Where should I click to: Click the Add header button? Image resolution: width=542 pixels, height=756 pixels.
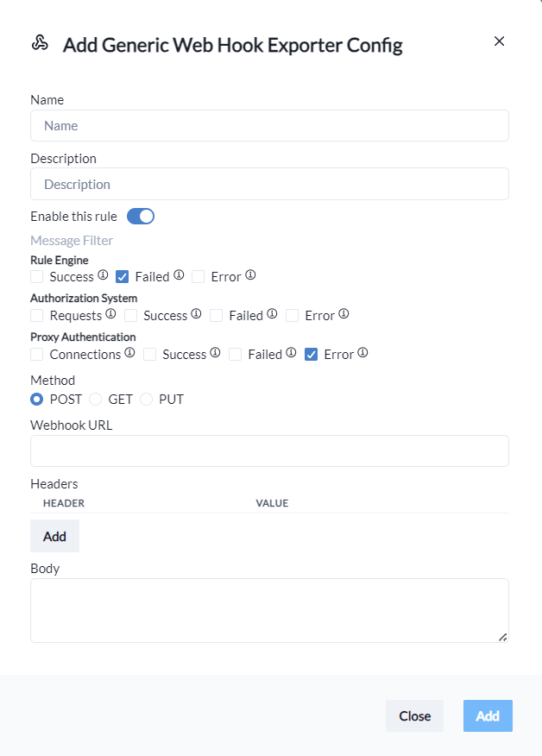click(x=54, y=536)
